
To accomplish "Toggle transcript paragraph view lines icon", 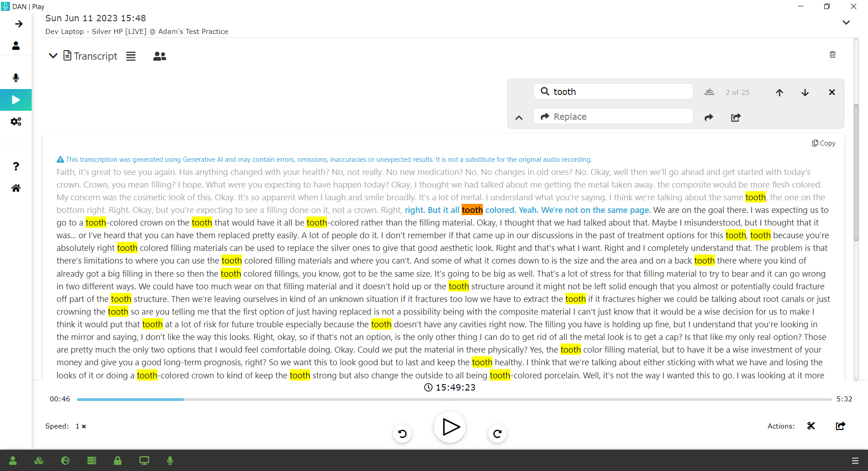I will pyautogui.click(x=131, y=56).
